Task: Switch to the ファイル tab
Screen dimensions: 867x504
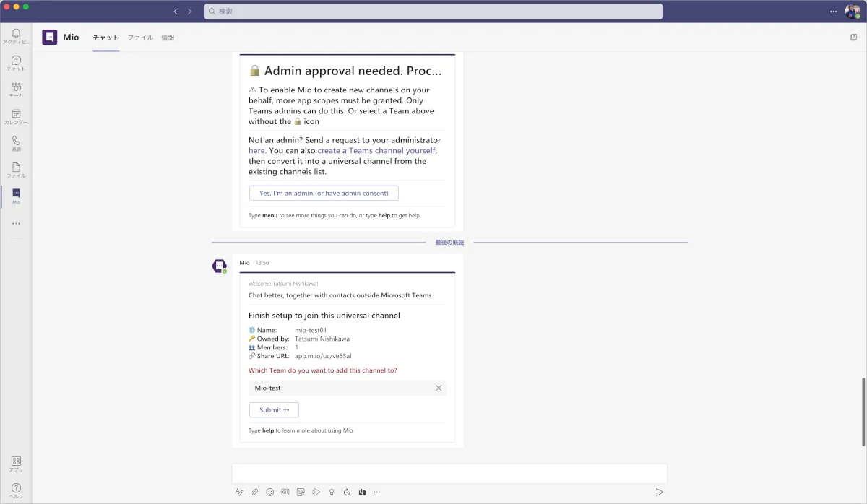Action: point(140,38)
